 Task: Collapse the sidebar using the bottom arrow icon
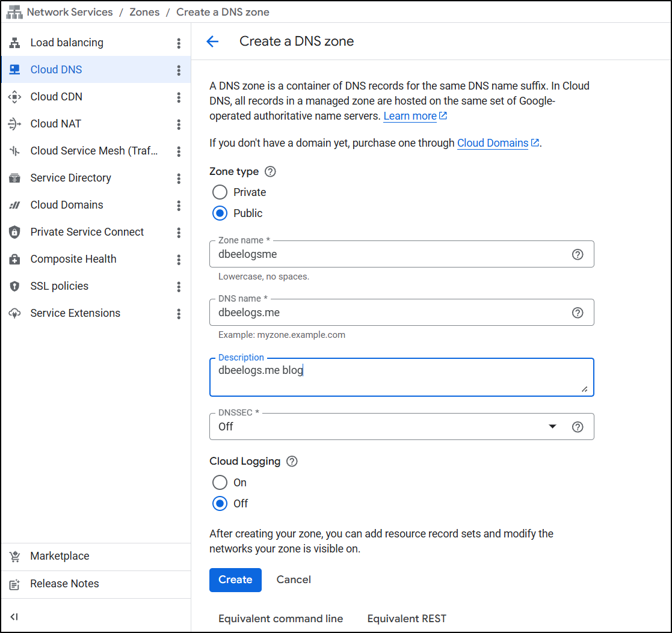click(14, 617)
